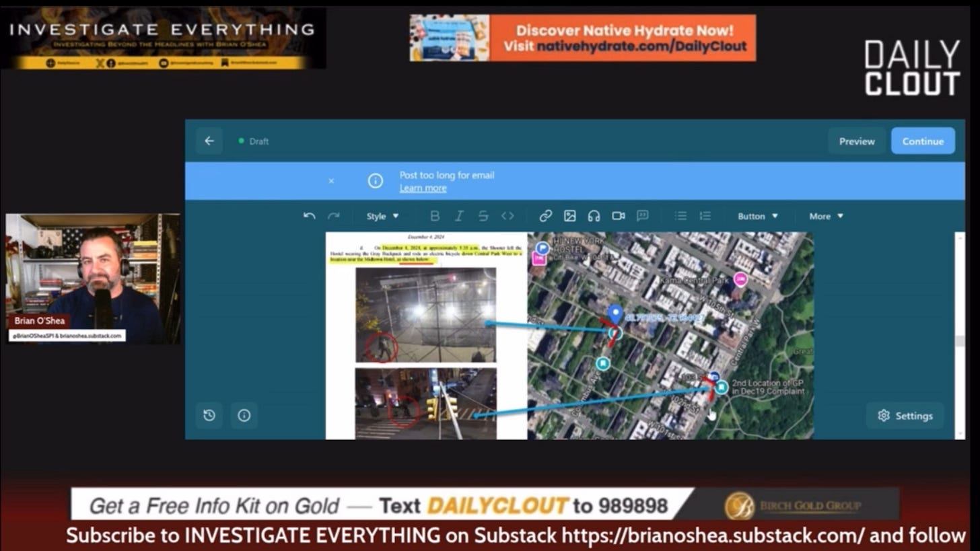Click the info circle icon in the blue banner
Screen dimensions: 980x551
pos(376,181)
